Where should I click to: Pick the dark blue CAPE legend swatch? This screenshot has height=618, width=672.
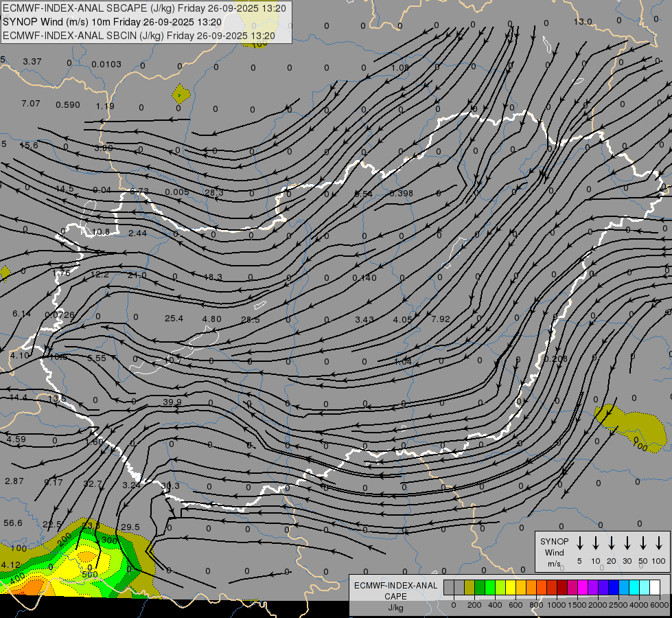(614, 587)
